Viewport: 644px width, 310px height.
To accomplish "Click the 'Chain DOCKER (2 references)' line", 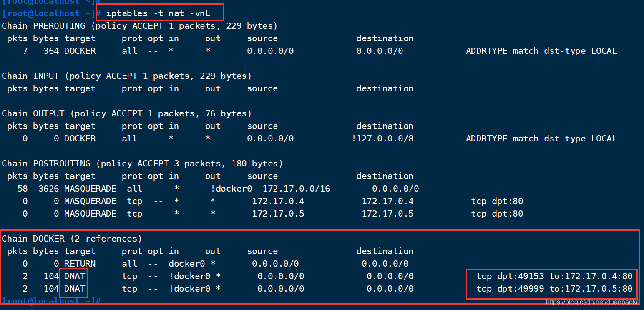I will (x=72, y=239).
